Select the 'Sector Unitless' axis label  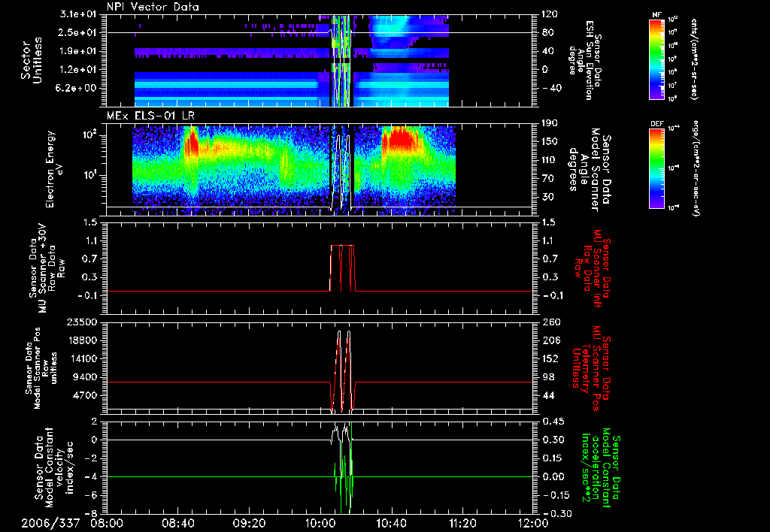click(x=32, y=60)
